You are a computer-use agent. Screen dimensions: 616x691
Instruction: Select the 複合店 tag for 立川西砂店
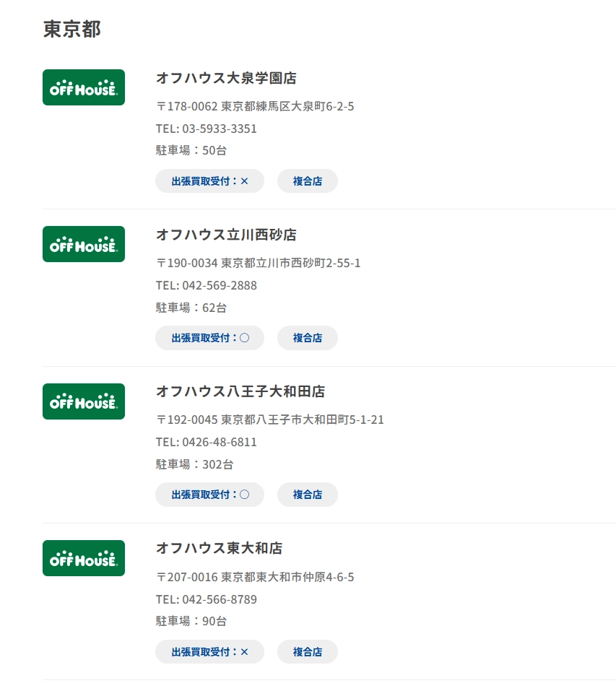click(x=308, y=338)
